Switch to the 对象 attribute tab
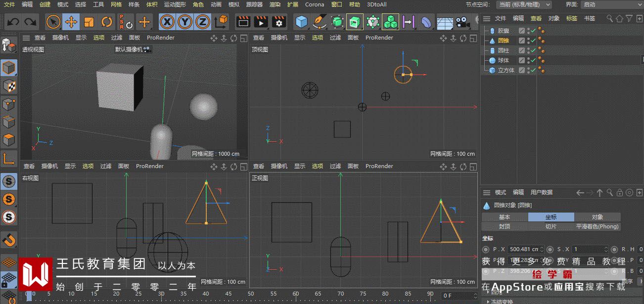 tap(597, 217)
